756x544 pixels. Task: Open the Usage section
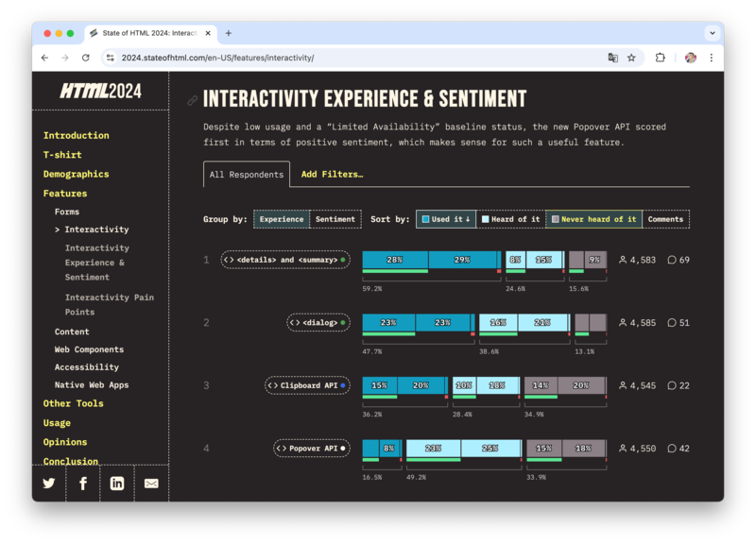coord(57,422)
